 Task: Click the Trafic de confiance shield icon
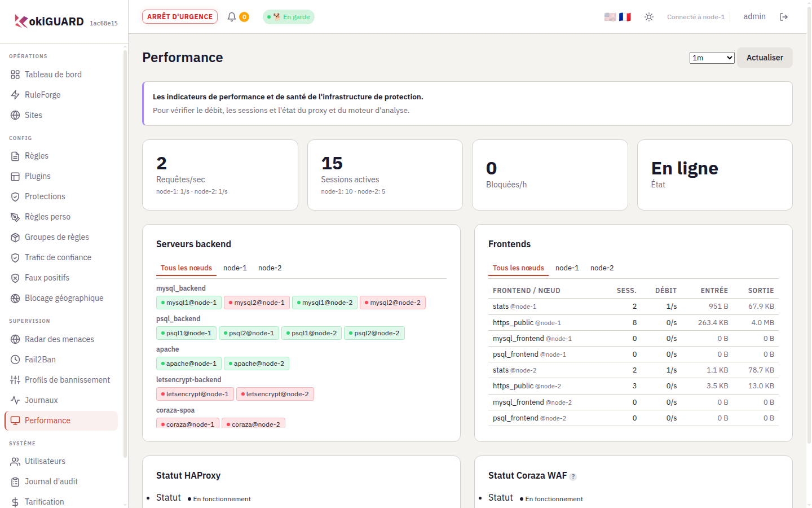point(15,257)
